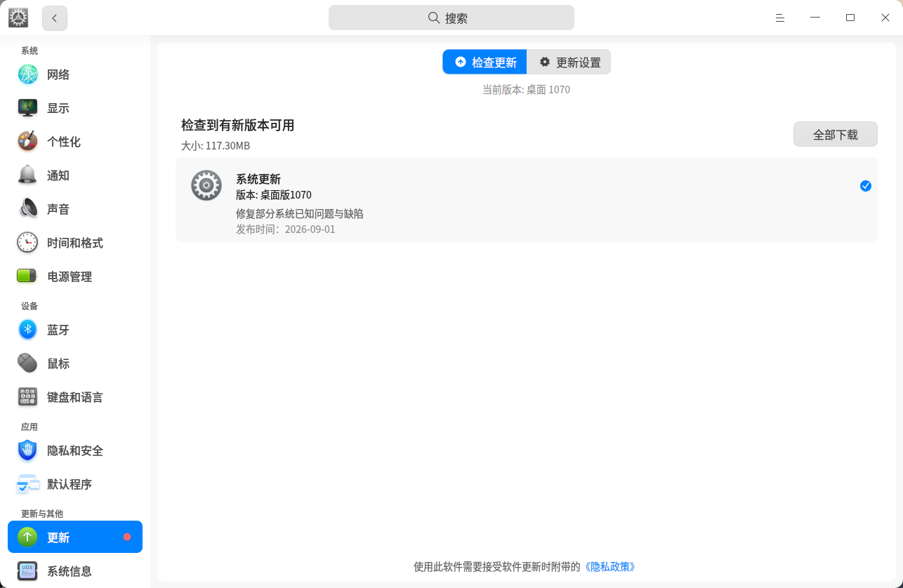This screenshot has width=903, height=588.
Task: Open the Keyboard and Language icon
Action: click(27, 397)
